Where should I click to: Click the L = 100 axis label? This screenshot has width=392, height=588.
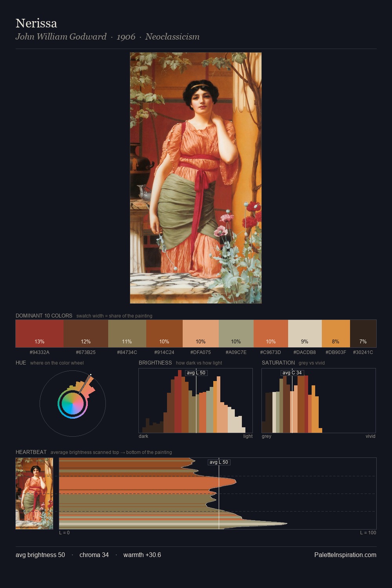368,533
